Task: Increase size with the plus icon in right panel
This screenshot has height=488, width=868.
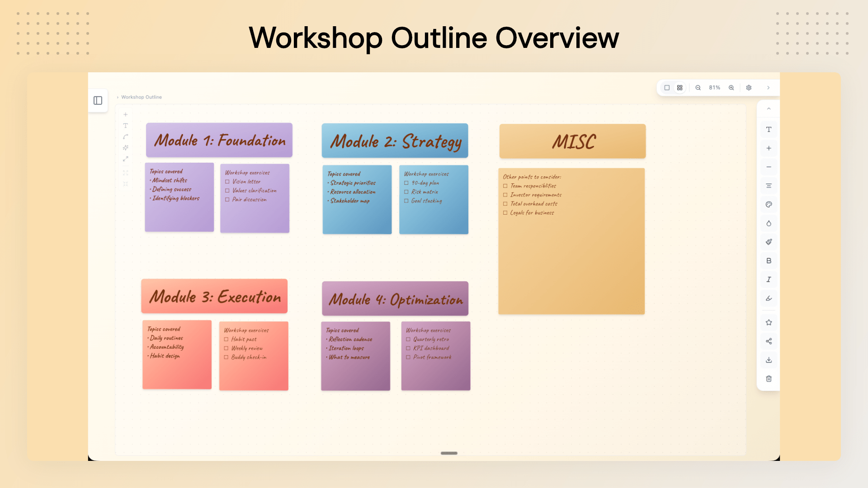Action: 769,148
